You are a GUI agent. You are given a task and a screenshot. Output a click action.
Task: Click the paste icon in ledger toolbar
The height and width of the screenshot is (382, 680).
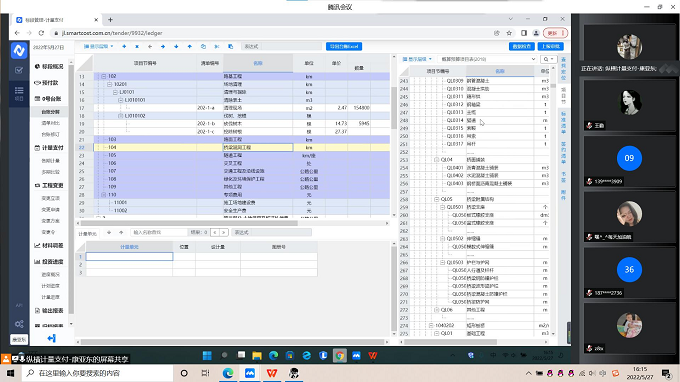[x=230, y=46]
